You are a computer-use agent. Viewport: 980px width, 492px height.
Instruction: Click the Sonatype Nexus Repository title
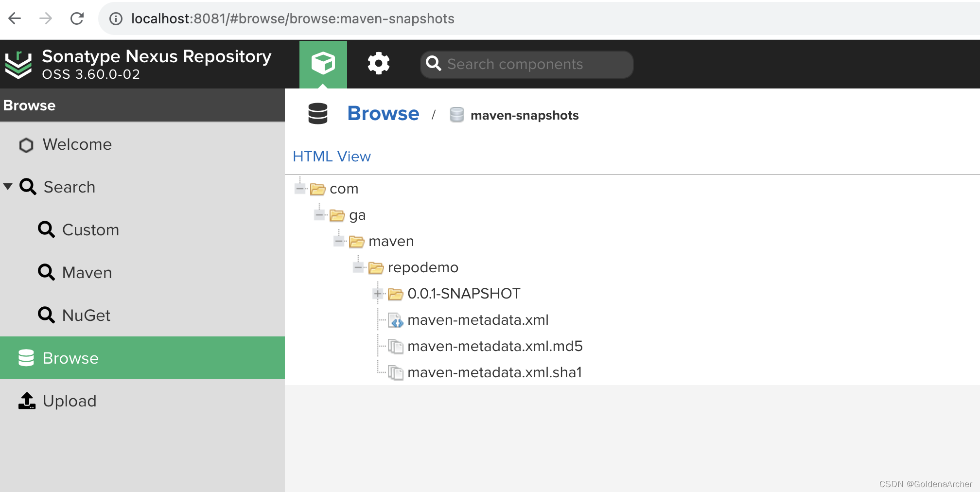[157, 56]
